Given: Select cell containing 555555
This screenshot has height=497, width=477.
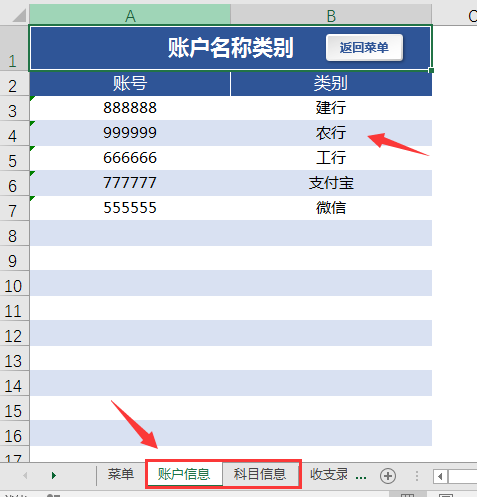Looking at the screenshot, I should (x=130, y=208).
